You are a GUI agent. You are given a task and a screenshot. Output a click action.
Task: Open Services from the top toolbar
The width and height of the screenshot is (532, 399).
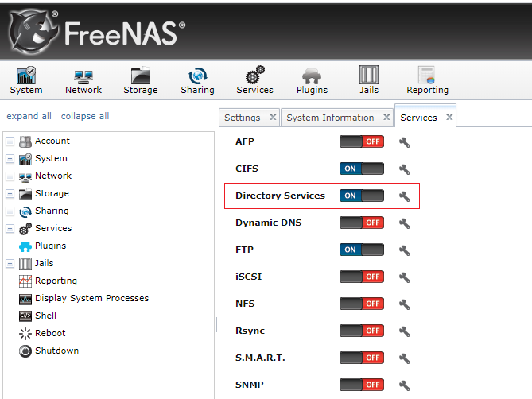254,80
